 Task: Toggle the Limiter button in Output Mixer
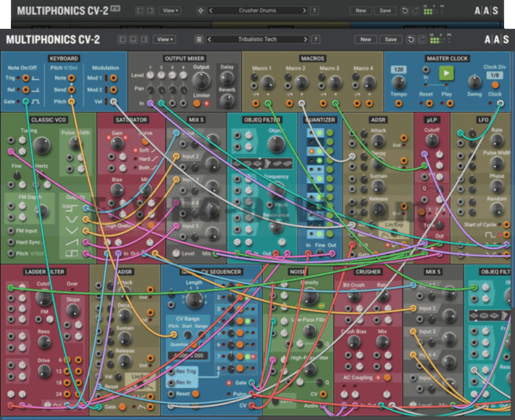[x=197, y=104]
